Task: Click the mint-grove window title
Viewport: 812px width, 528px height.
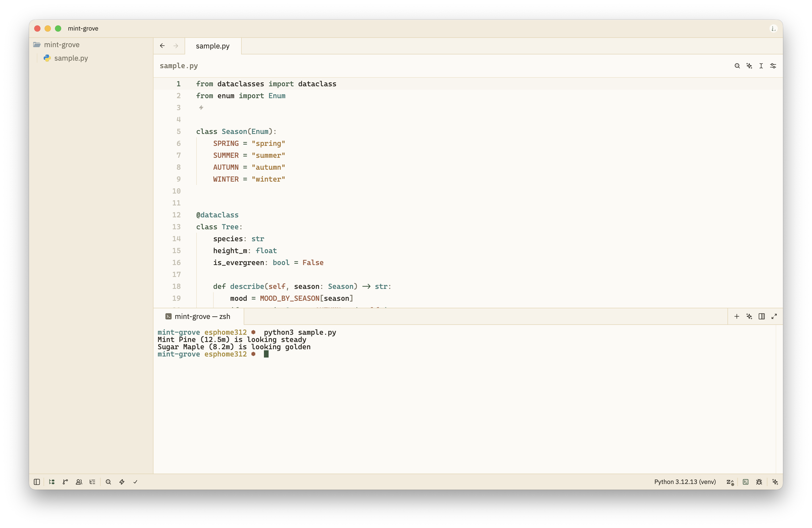Action: 83,28
